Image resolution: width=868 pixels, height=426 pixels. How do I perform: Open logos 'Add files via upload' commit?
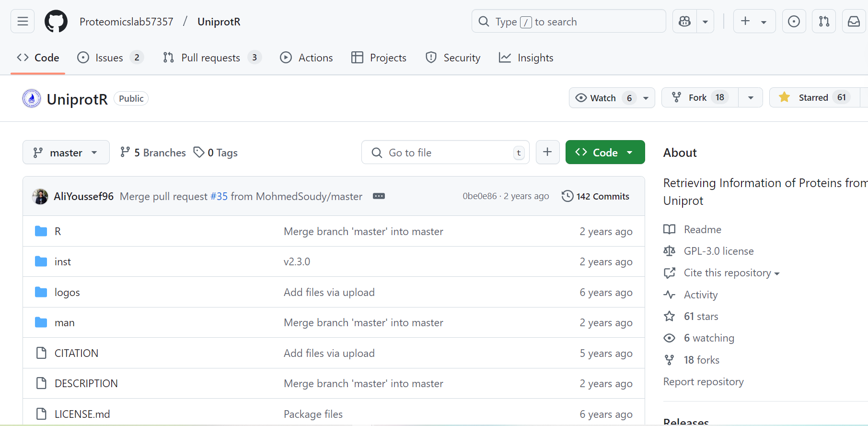coord(329,293)
